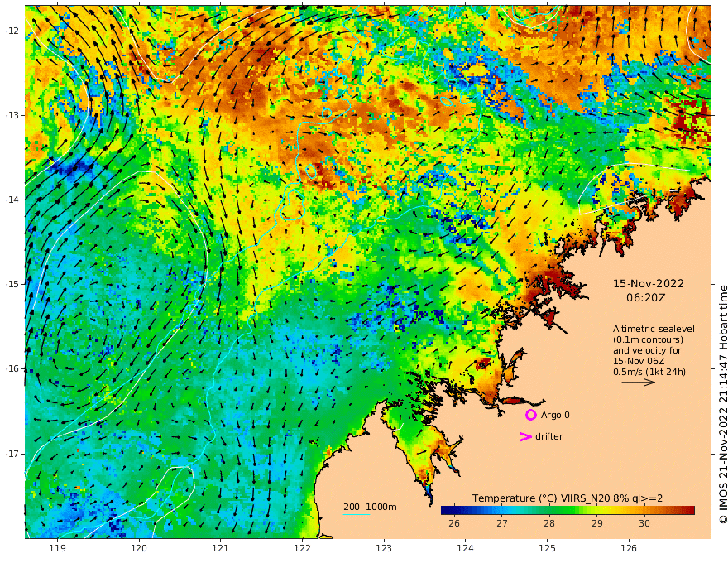Click the IMOS copyright timestamp text
The height and width of the screenshot is (563, 728).
pyautogui.click(x=722, y=404)
